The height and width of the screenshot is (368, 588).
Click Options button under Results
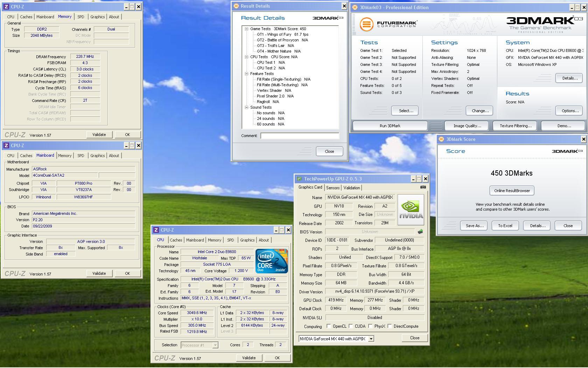pos(570,111)
